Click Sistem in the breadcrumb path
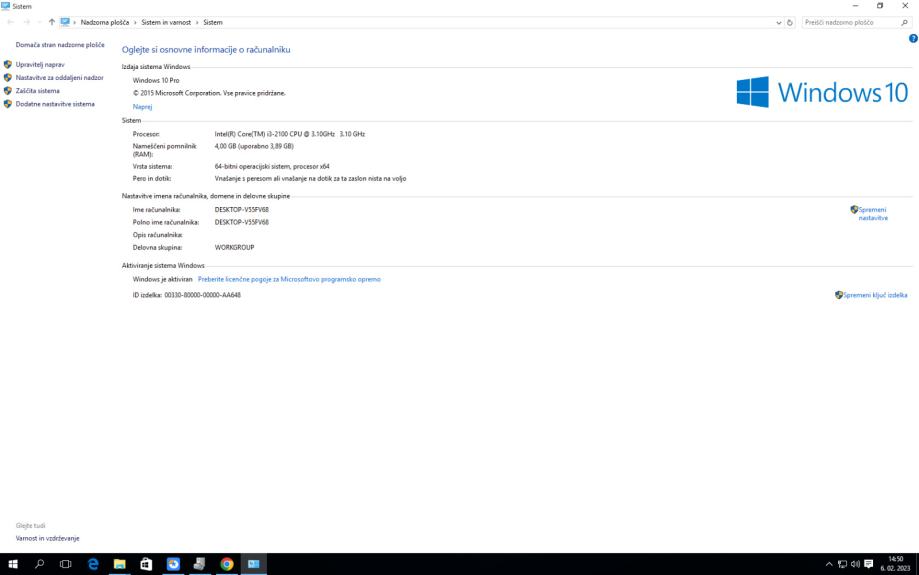This screenshot has height=575, width=919. [x=213, y=22]
